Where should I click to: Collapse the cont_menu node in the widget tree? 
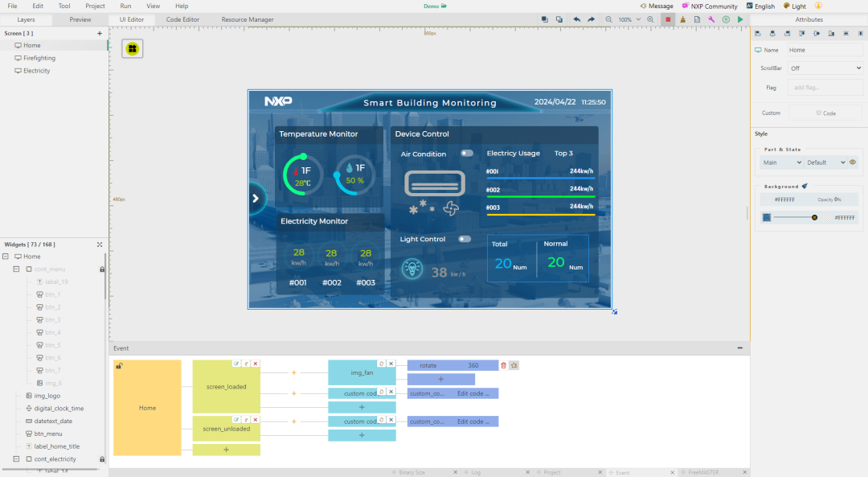pyautogui.click(x=16, y=269)
